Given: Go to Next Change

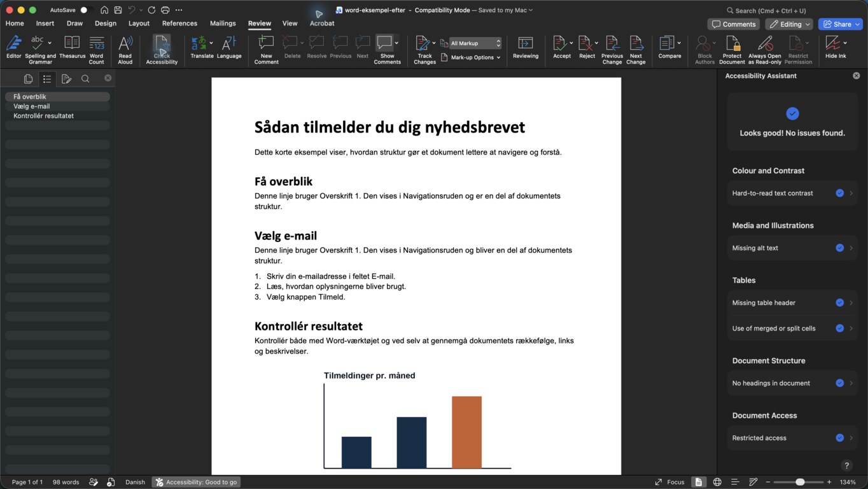Looking at the screenshot, I should [636, 50].
